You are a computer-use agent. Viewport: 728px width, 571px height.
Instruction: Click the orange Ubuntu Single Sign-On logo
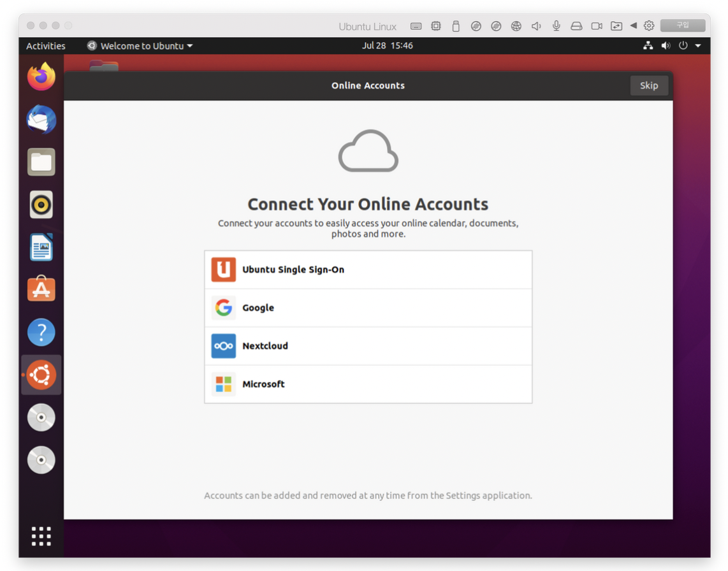(x=223, y=270)
